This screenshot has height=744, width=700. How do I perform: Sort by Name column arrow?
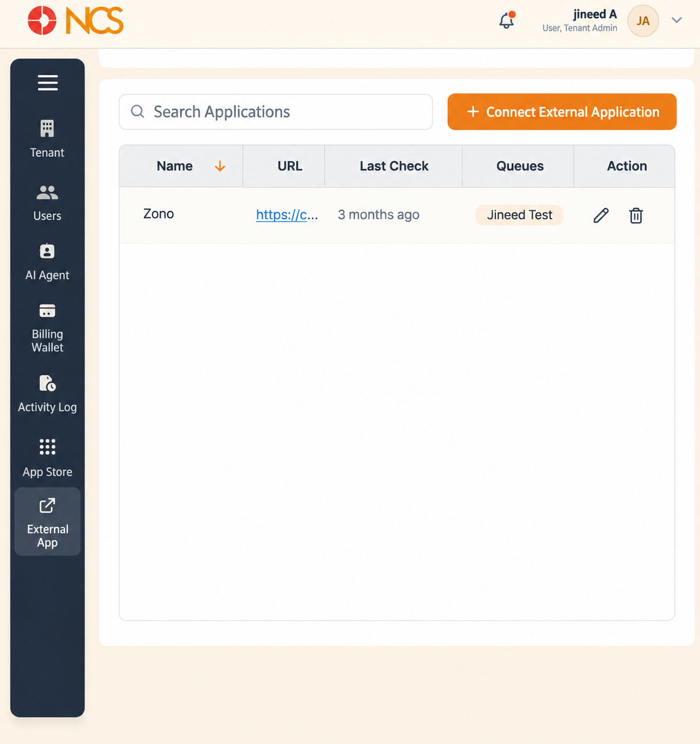(x=220, y=166)
